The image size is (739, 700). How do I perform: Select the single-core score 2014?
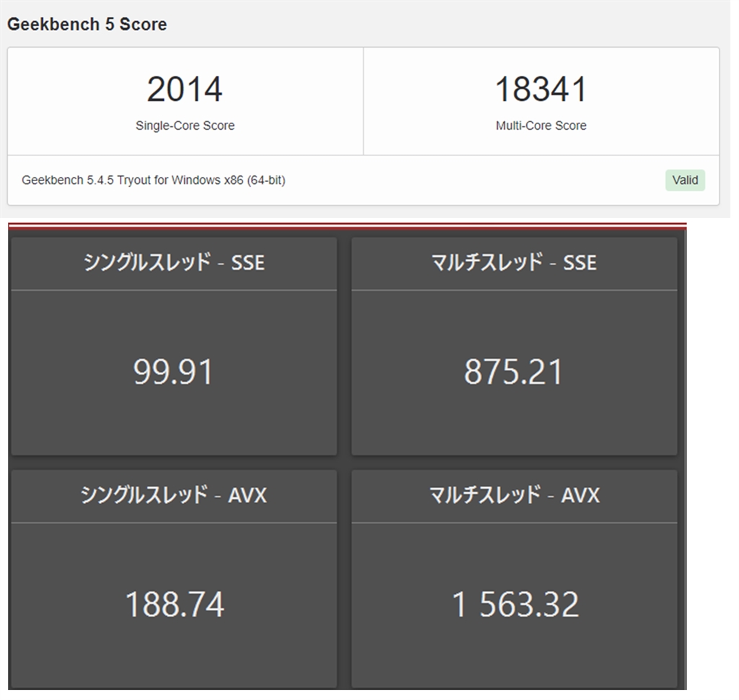(x=185, y=89)
